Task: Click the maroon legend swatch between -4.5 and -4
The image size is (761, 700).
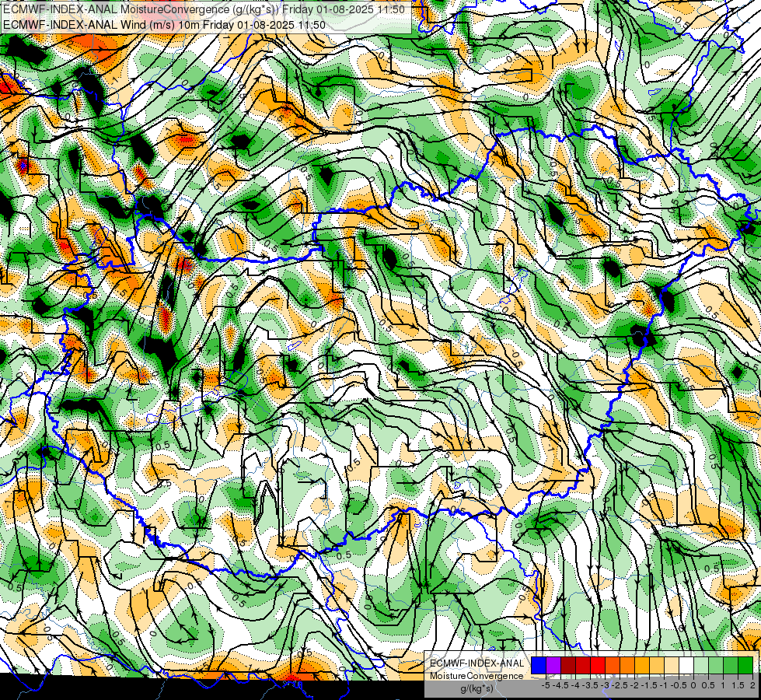Action: (x=568, y=665)
